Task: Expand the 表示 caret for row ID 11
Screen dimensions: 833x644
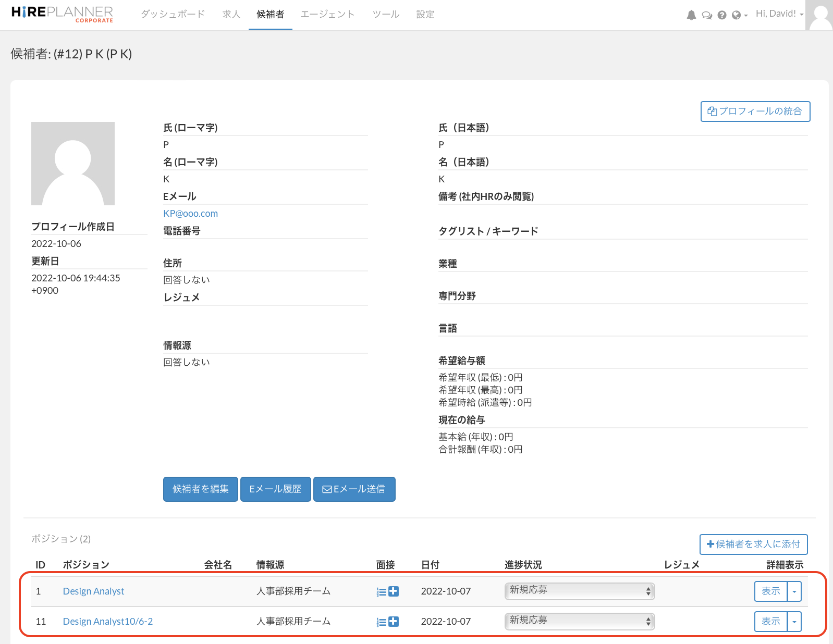Action: coord(794,622)
